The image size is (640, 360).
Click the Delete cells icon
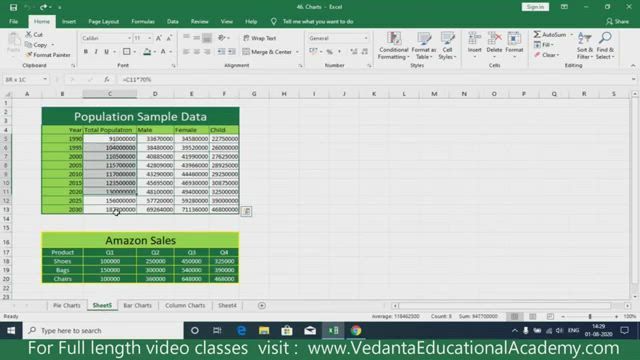coord(494,39)
